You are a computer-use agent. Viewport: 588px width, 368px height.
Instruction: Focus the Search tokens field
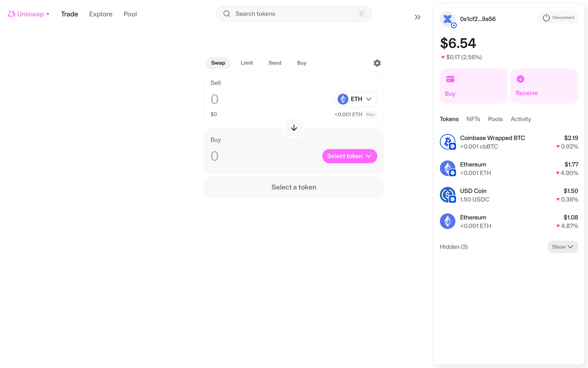[x=294, y=14]
